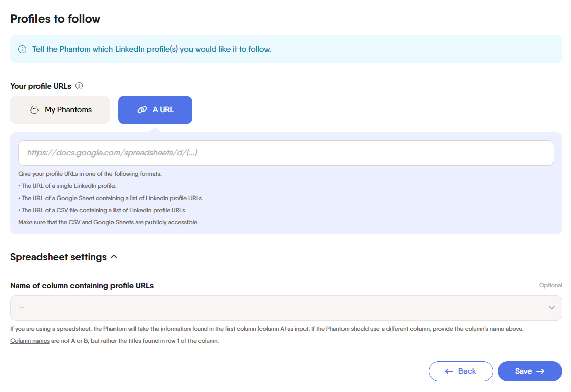This screenshot has width=571, height=392.
Task: Click the info icon in the blue banner
Action: click(x=22, y=49)
